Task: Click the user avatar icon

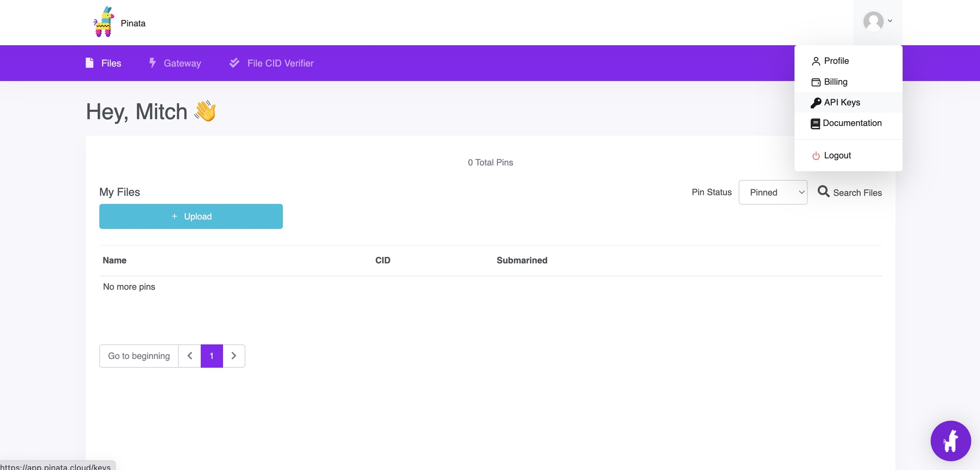Action: pos(873,21)
